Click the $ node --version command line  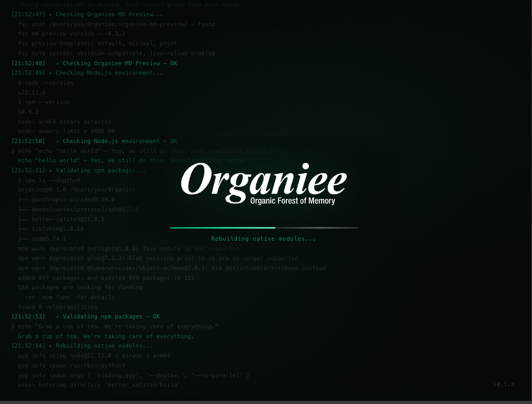(45, 82)
